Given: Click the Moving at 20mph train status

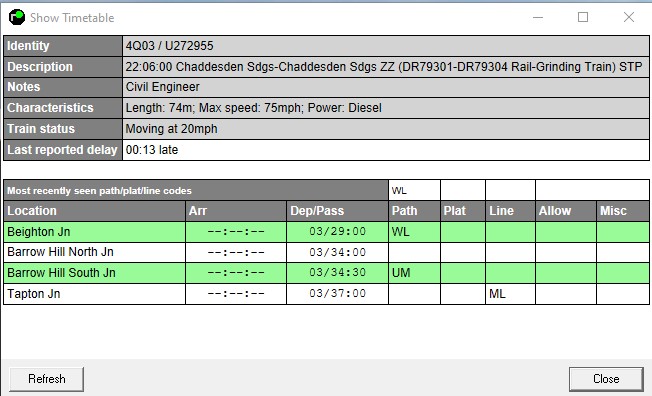Looking at the screenshot, I should (171, 129).
